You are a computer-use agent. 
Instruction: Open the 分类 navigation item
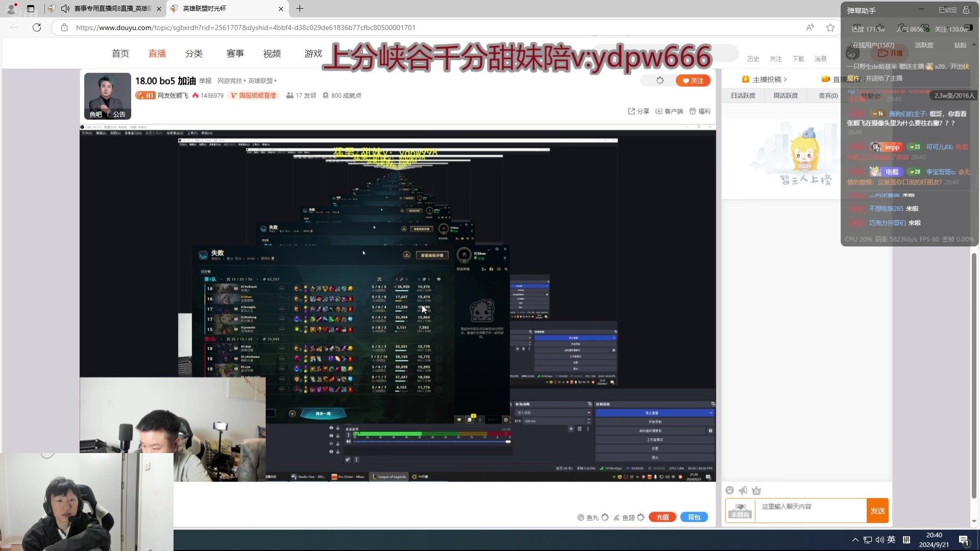coord(194,54)
